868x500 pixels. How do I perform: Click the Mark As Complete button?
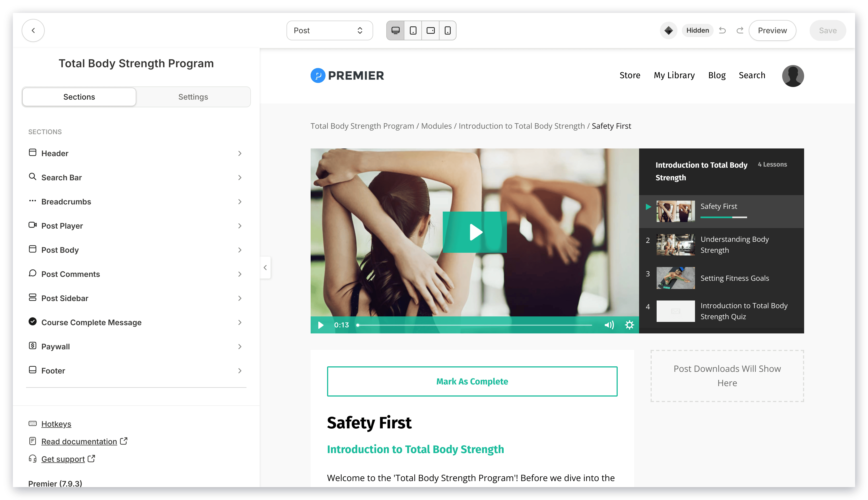pos(472,381)
